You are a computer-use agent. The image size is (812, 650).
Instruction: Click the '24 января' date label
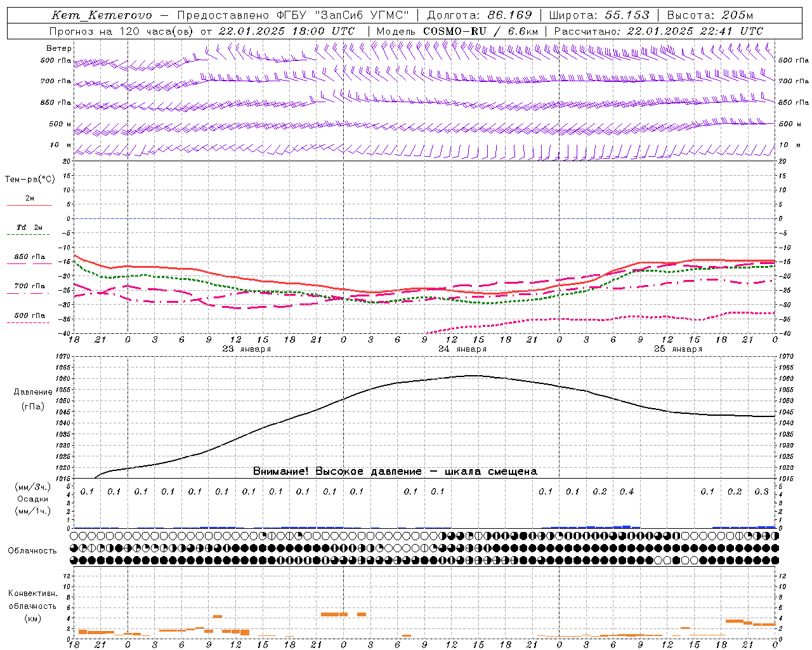click(x=462, y=348)
